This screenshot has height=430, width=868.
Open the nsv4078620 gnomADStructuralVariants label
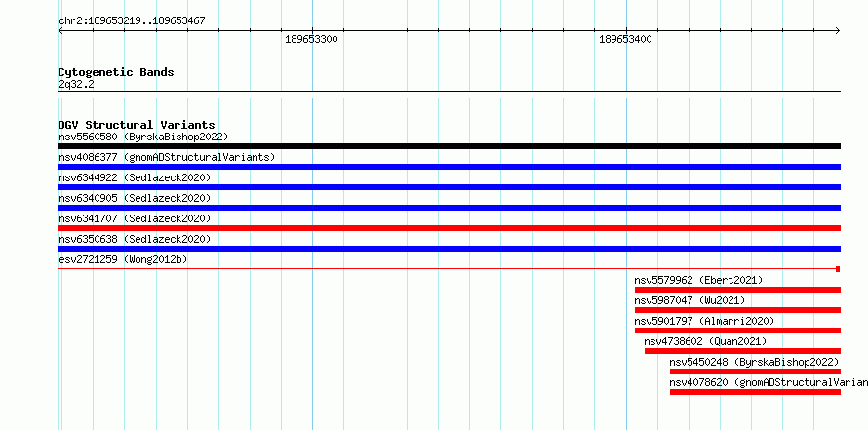pyautogui.click(x=769, y=382)
